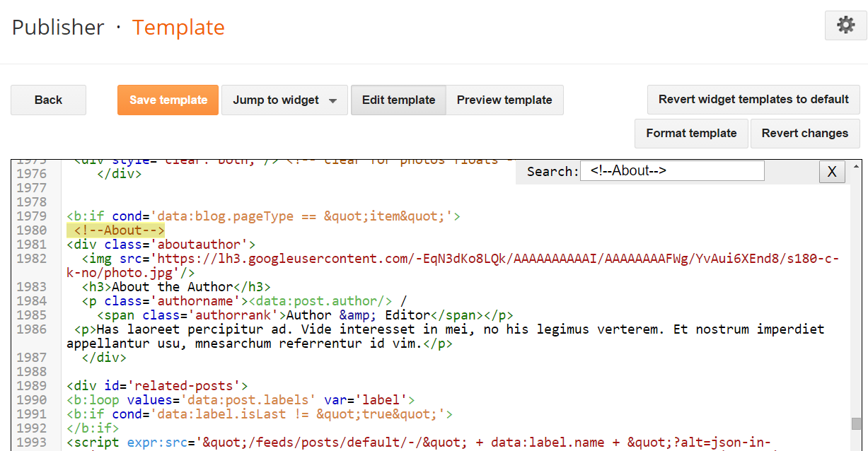868x451 pixels.
Task: Click the orange Template heading
Action: (178, 28)
